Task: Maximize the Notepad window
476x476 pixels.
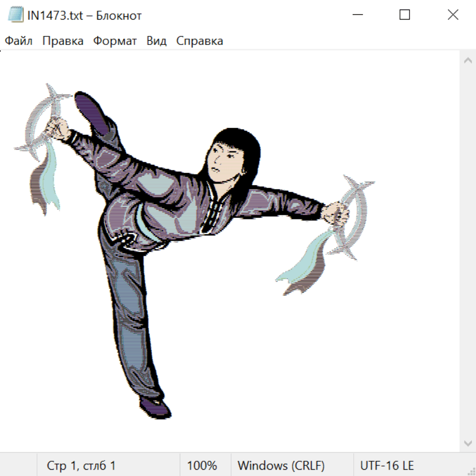Action: [405, 15]
